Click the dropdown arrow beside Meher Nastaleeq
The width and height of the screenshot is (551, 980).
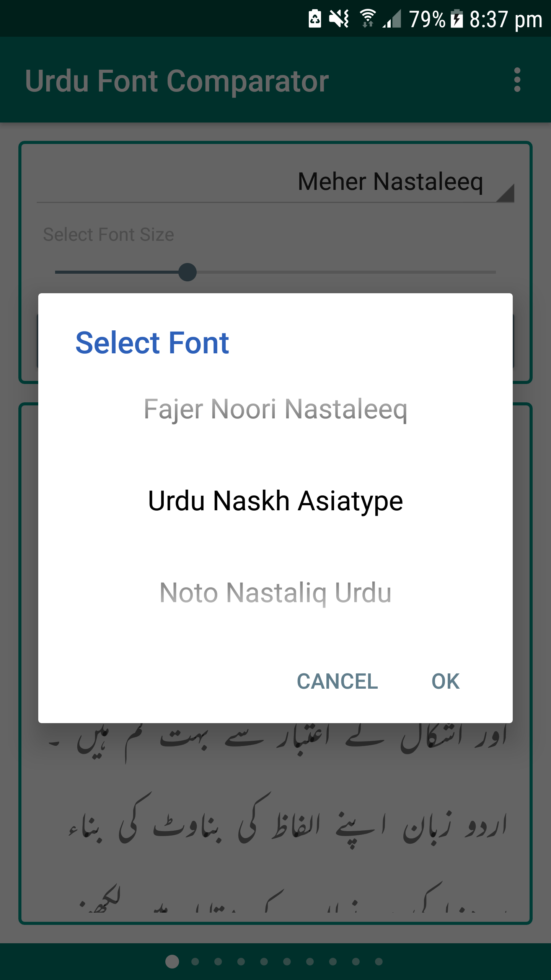point(505,193)
